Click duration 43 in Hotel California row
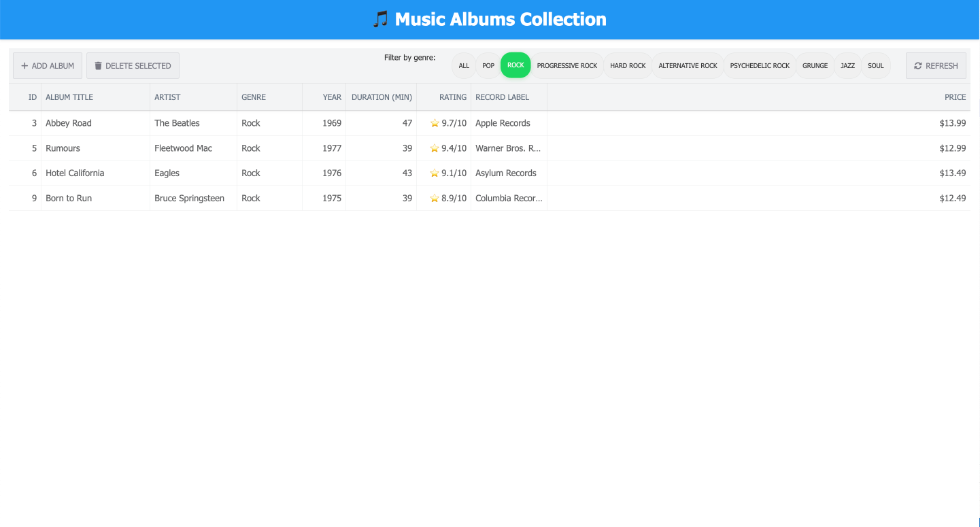This screenshot has height=527, width=980. click(382, 173)
